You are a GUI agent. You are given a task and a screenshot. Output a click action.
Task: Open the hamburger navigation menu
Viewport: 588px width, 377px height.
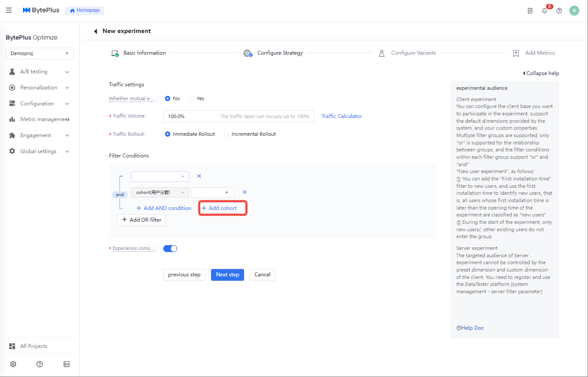[x=9, y=10]
